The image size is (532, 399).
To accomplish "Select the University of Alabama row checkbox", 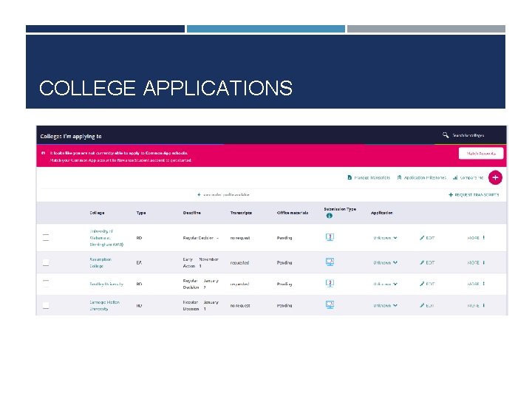I will [x=46, y=237].
